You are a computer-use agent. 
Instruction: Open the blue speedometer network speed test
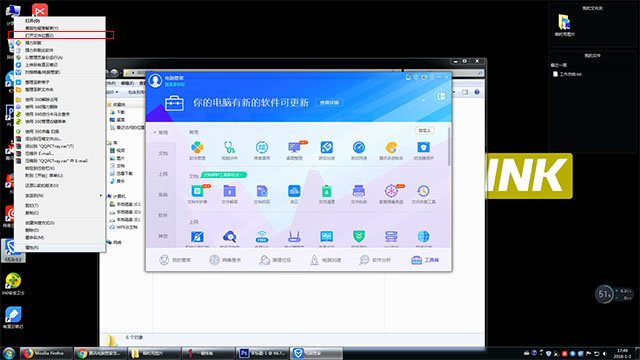click(x=359, y=147)
